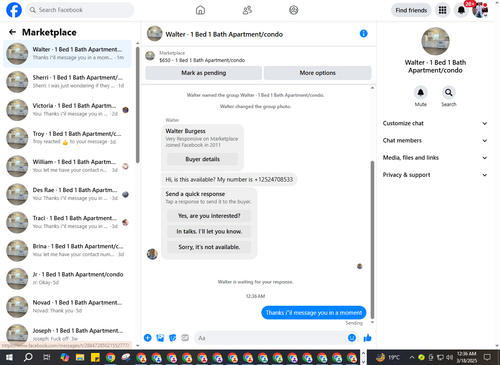Click conversation list scrollbar
500x365 pixels.
(138, 105)
